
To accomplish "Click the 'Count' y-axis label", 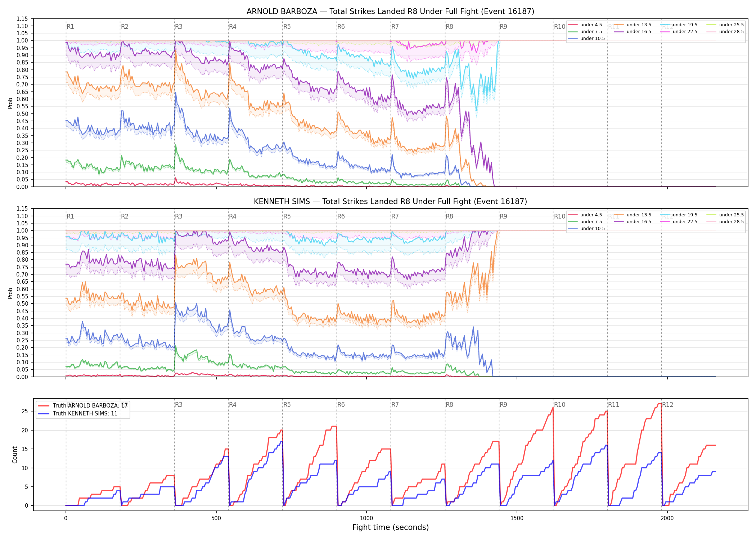I will pyautogui.click(x=15, y=455).
